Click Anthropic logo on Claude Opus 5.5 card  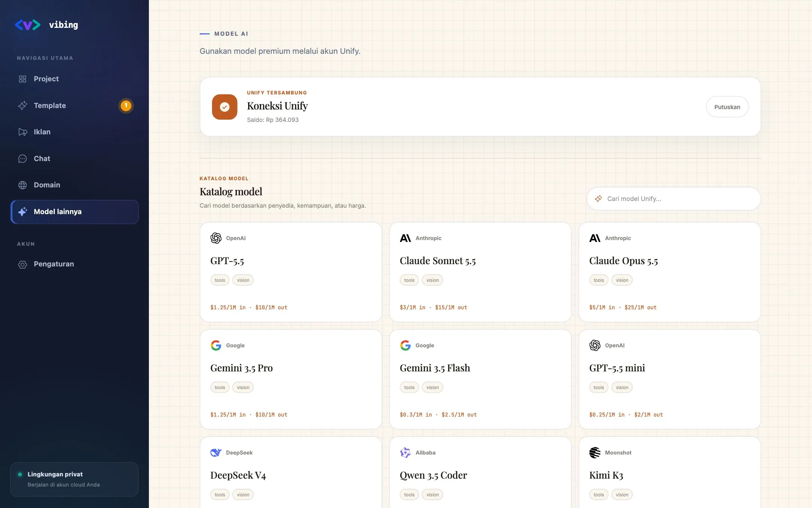coord(595,238)
